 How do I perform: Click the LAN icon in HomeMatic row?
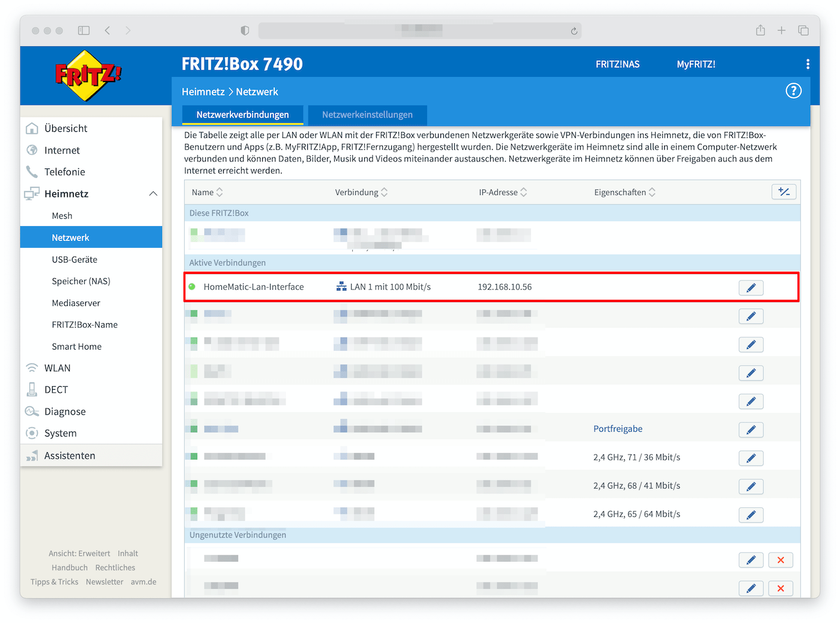[x=341, y=287]
